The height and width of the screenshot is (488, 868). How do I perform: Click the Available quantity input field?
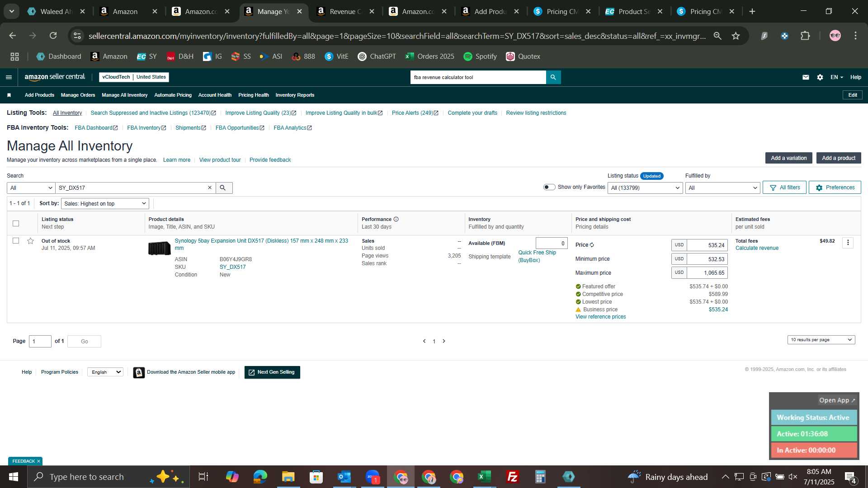pyautogui.click(x=552, y=243)
